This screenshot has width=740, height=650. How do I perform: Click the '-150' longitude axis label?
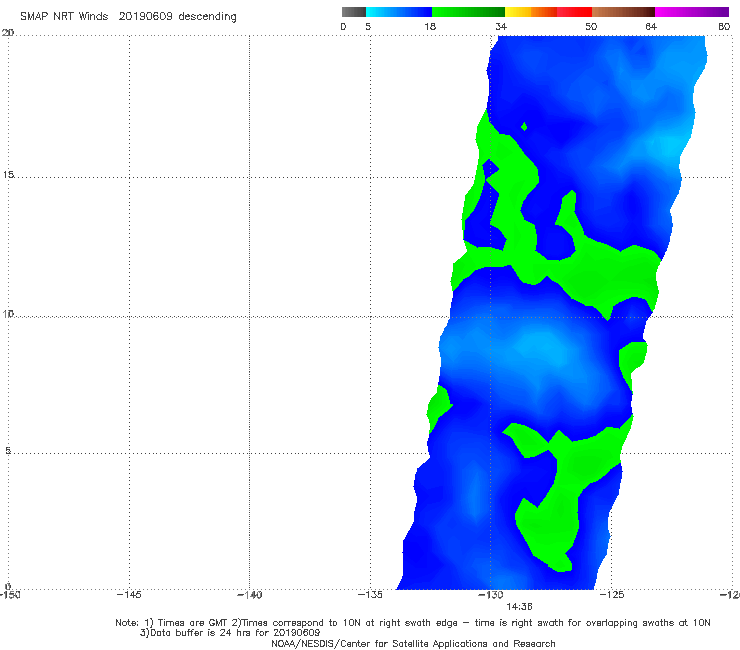[x=10, y=595]
